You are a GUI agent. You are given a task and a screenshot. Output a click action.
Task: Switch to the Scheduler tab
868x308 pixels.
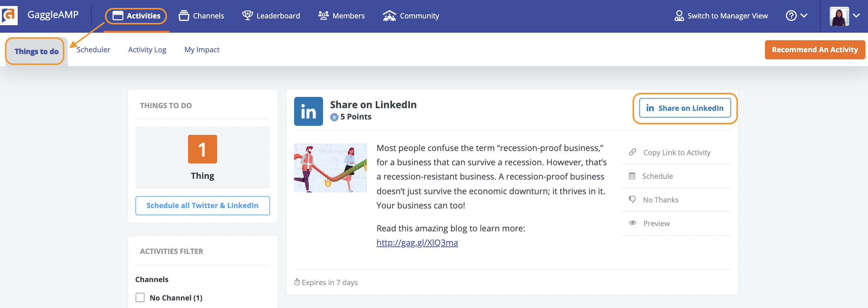coord(93,49)
